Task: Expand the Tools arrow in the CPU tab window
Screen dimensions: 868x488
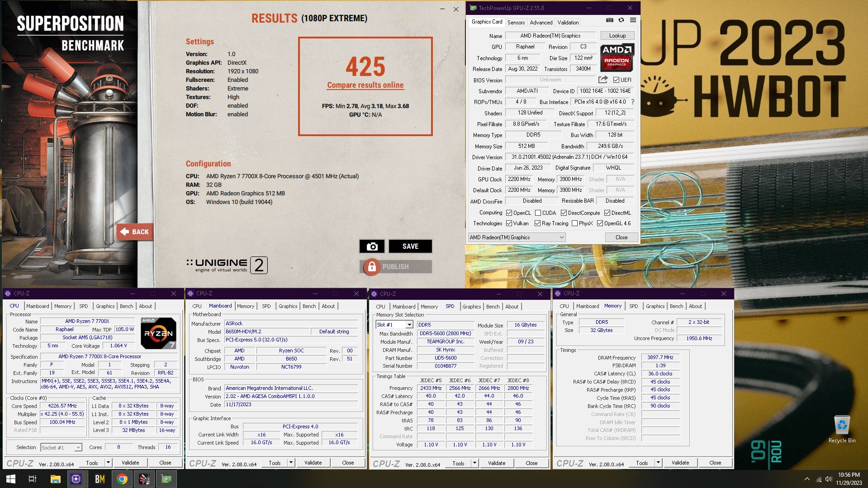Action: (x=108, y=463)
